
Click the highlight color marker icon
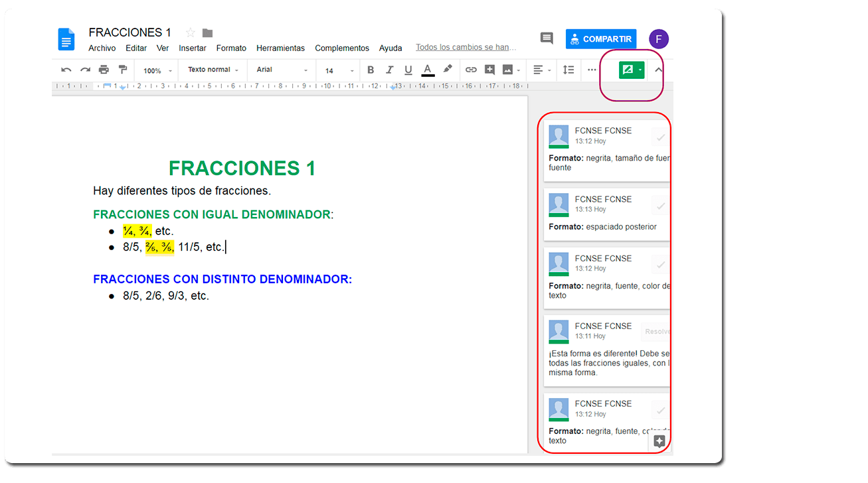pos(448,69)
